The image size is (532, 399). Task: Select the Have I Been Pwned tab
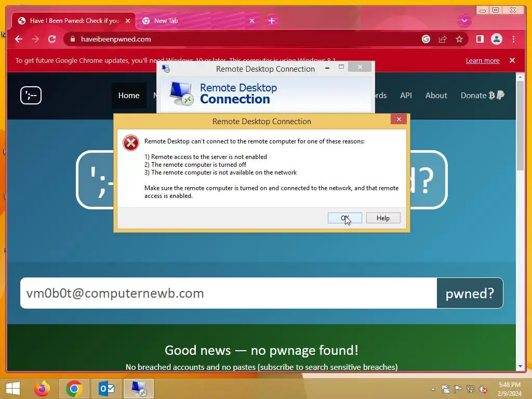(x=74, y=21)
